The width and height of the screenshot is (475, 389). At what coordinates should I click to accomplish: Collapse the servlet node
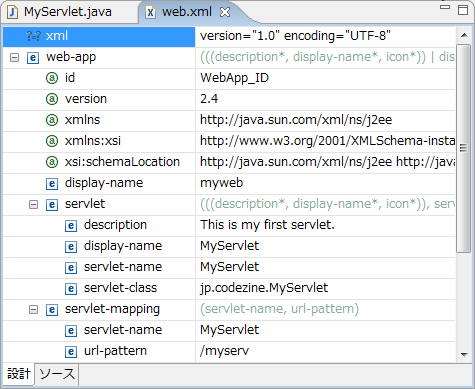point(33,204)
